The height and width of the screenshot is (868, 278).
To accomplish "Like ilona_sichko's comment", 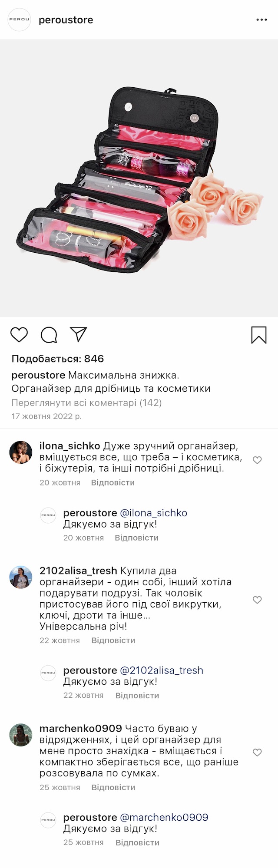I will tap(257, 460).
